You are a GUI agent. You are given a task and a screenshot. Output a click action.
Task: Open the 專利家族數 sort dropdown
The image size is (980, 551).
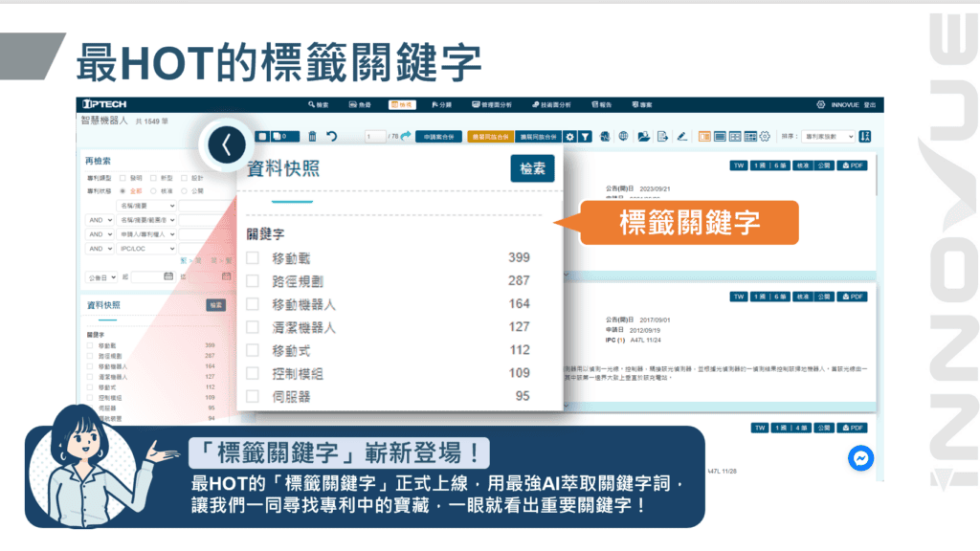(827, 137)
